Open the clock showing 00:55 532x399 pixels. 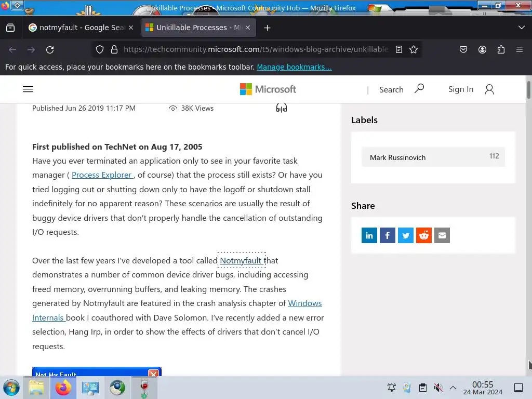tap(483, 388)
